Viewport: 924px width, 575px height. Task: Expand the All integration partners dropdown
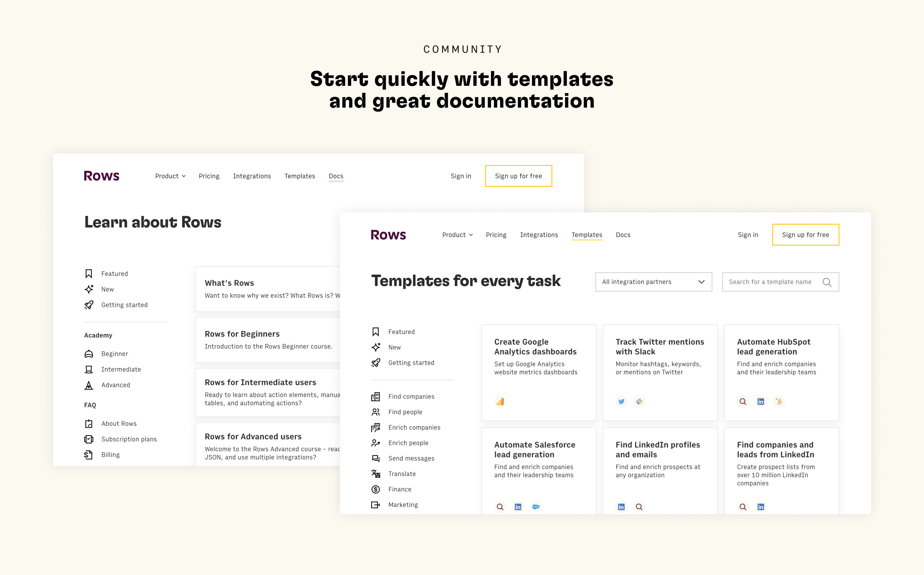click(653, 282)
